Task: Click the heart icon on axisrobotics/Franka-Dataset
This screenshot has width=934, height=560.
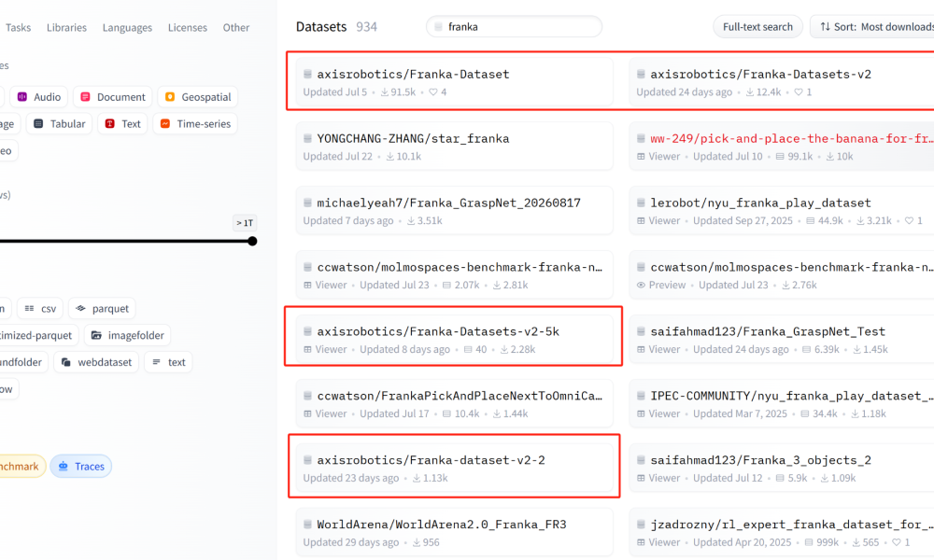Action: point(433,92)
